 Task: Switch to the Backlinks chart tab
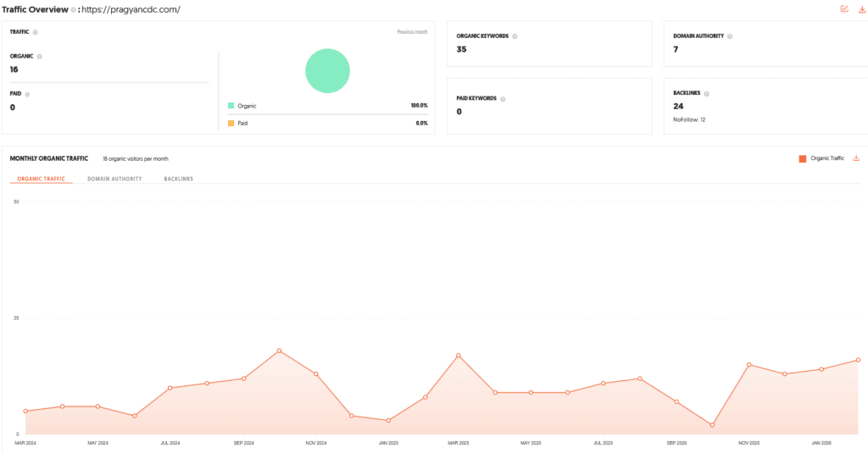click(x=178, y=180)
